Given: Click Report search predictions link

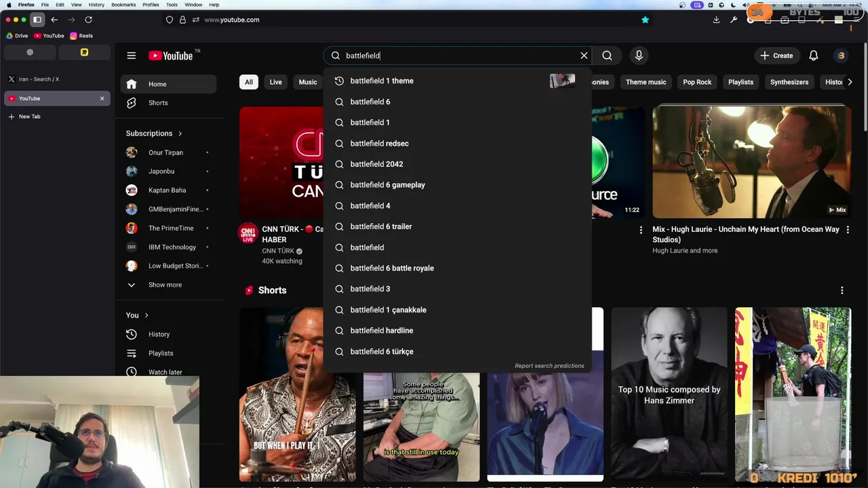Looking at the screenshot, I should 549,366.
